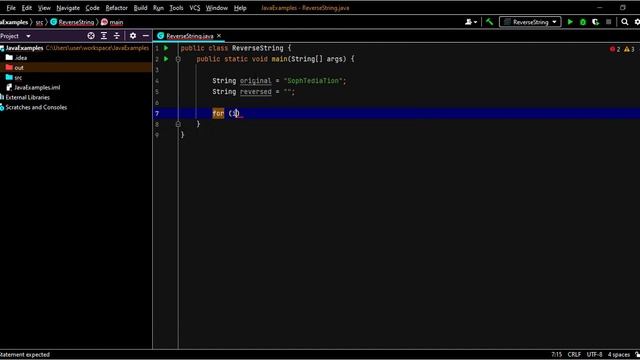Open the Edit menu

click(x=27, y=8)
